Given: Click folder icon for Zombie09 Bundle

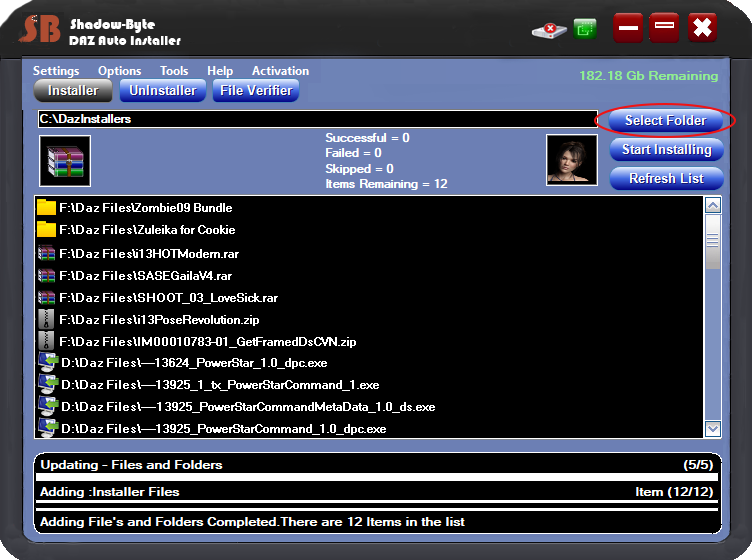Looking at the screenshot, I should [x=46, y=208].
